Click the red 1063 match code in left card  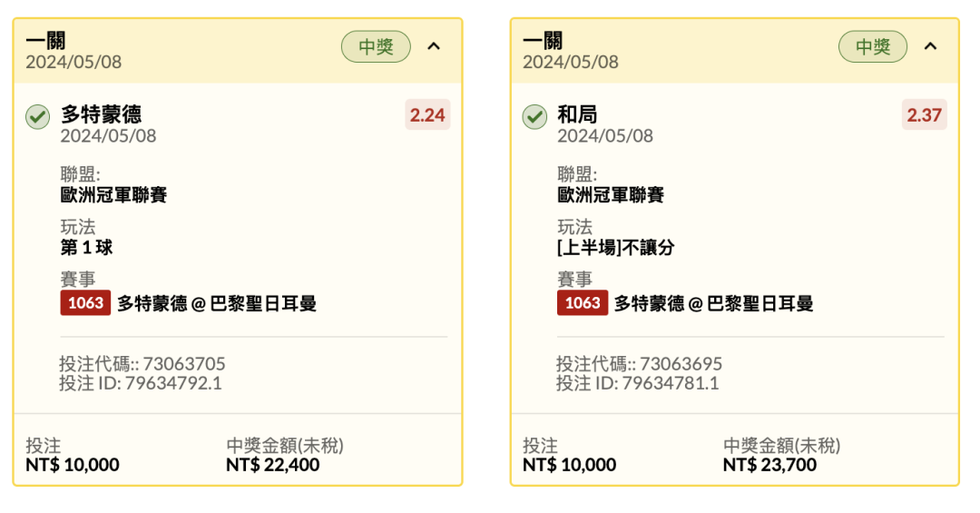[x=85, y=302]
